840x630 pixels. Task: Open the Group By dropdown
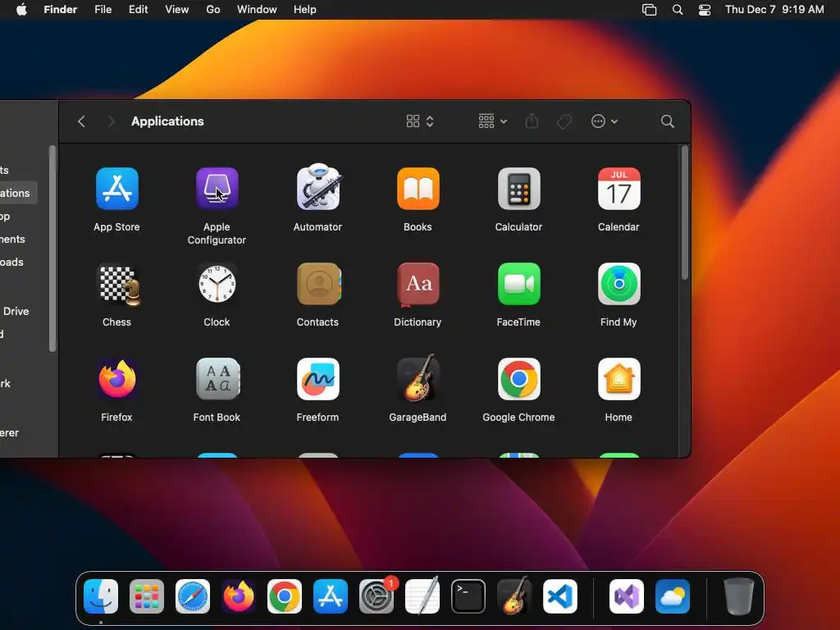492,121
